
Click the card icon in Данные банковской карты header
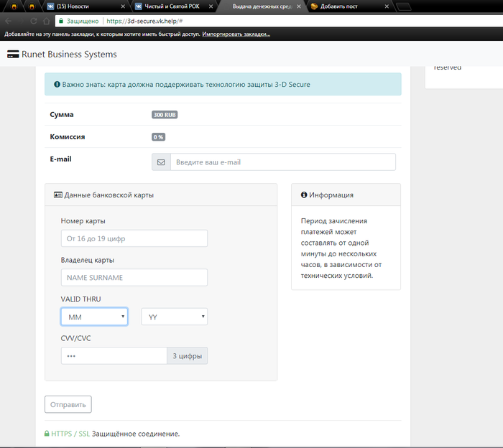(x=57, y=195)
